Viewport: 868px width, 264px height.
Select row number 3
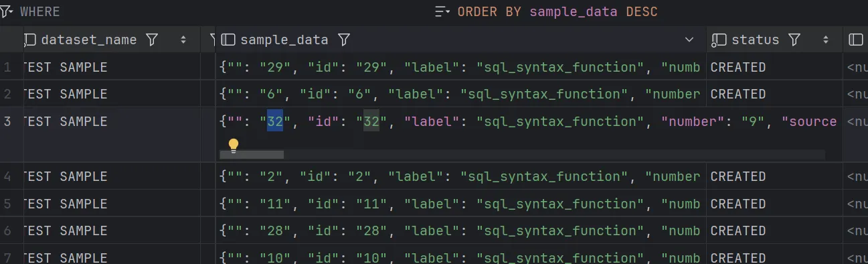(x=7, y=121)
